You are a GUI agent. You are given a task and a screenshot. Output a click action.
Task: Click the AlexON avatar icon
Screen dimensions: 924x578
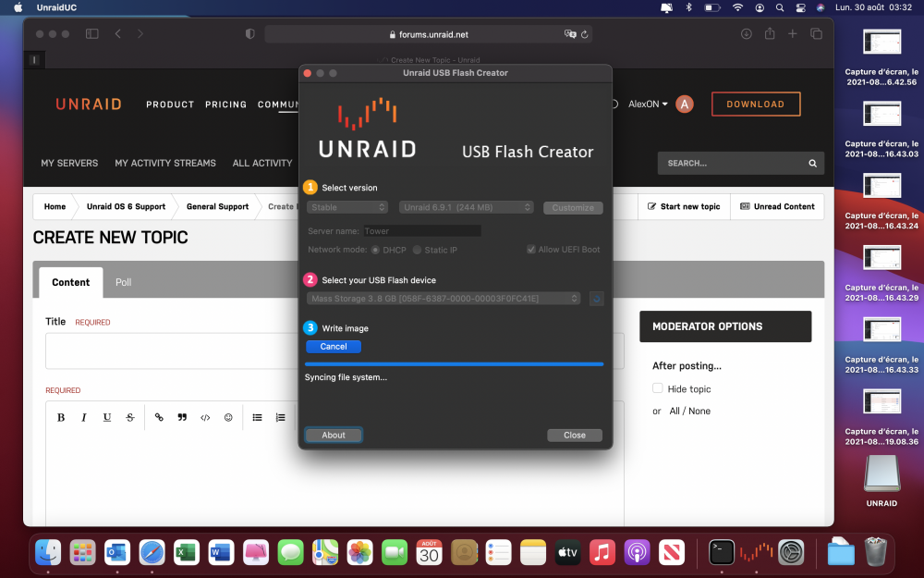coord(684,105)
